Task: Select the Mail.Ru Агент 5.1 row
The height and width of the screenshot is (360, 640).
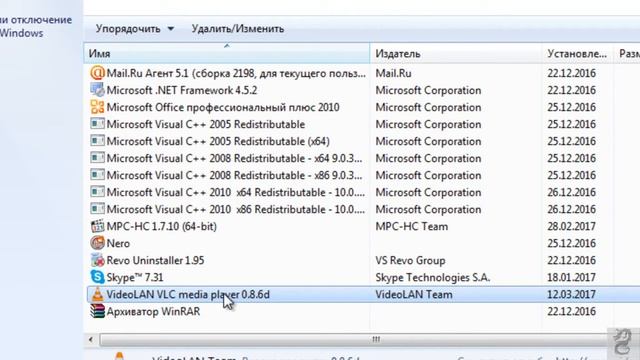Action: [x=236, y=73]
